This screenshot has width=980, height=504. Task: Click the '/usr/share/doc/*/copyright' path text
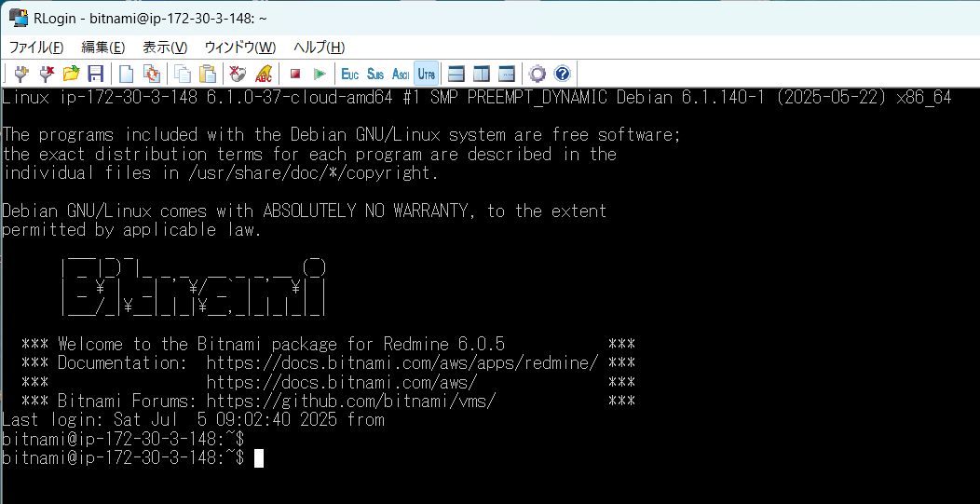[310, 173]
